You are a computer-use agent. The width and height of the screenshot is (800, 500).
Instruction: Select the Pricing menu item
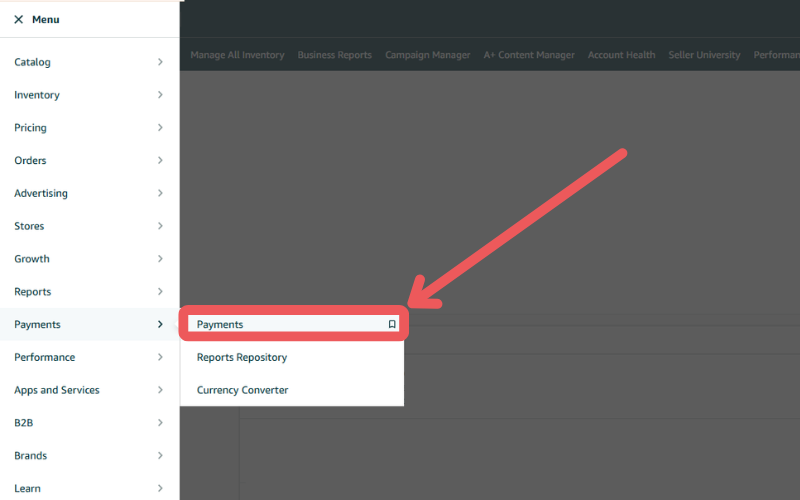point(89,128)
